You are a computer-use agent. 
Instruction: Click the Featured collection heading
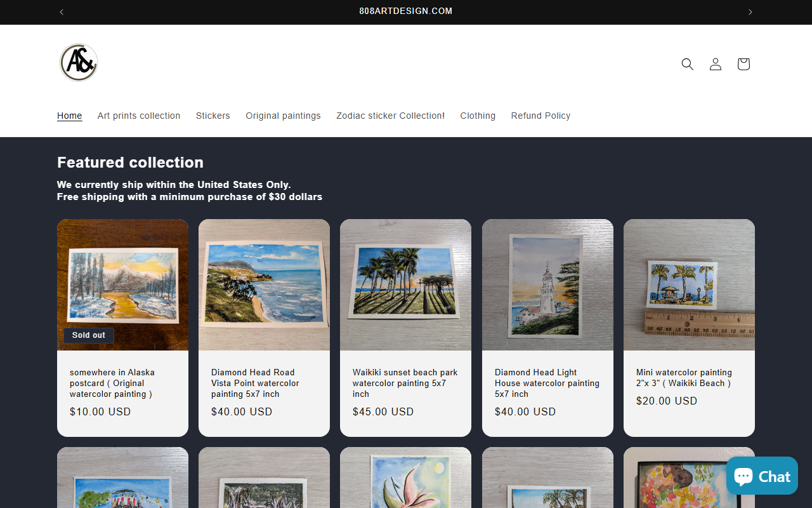(130, 163)
